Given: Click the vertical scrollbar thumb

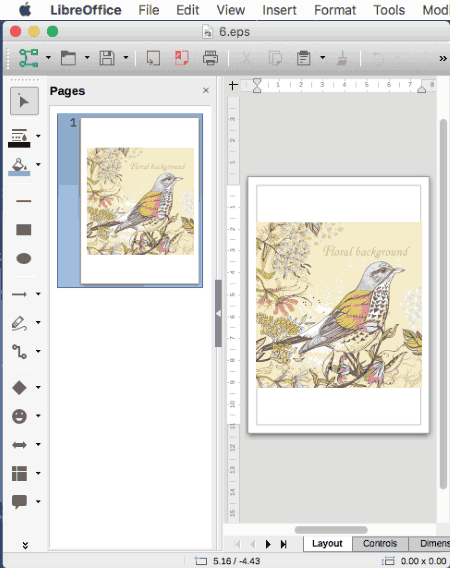Looking at the screenshot, I should pyautogui.click(x=443, y=304).
